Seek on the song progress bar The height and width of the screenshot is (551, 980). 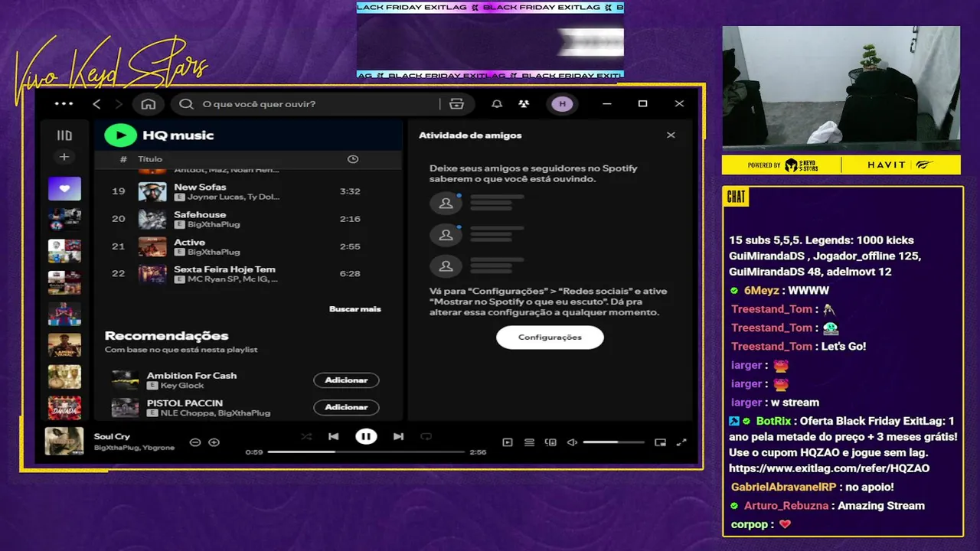366,452
